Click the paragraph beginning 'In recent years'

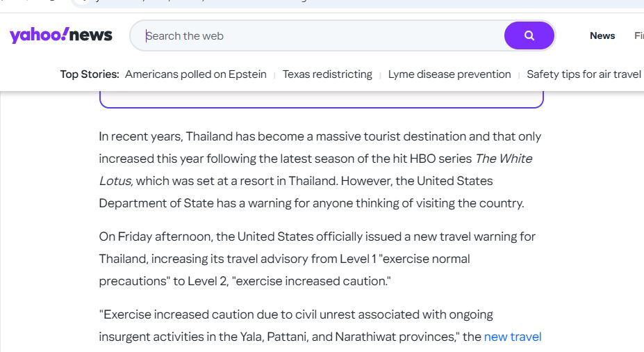coord(320,170)
